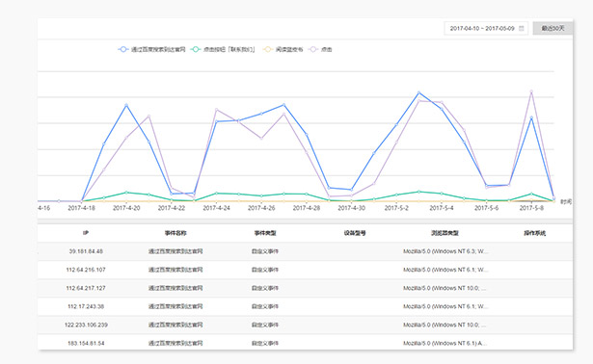This screenshot has height=364, width=593.
Task: Click the blue line peak at 2017-5-3
Action: (418, 92)
